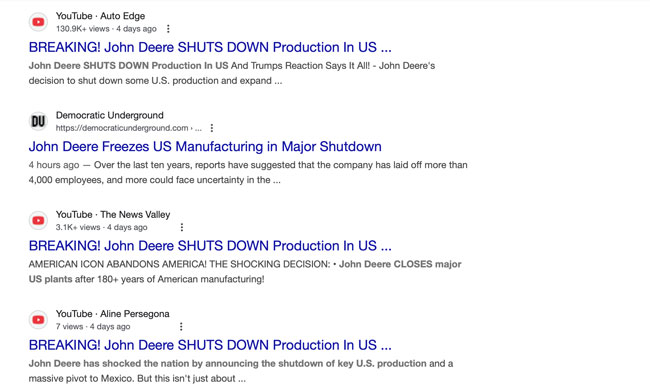The height and width of the screenshot is (391, 650).
Task: Open three-dot menu for Democratic Underground result
Action: pos(211,128)
